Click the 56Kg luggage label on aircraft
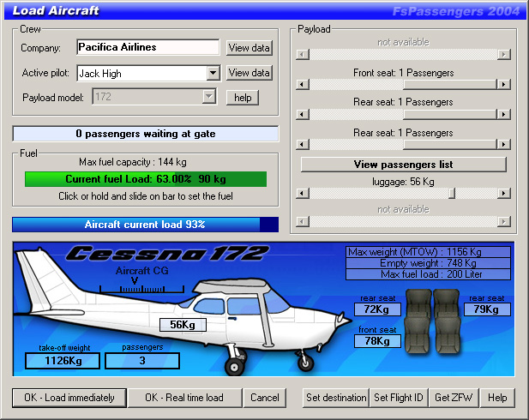 click(x=183, y=325)
